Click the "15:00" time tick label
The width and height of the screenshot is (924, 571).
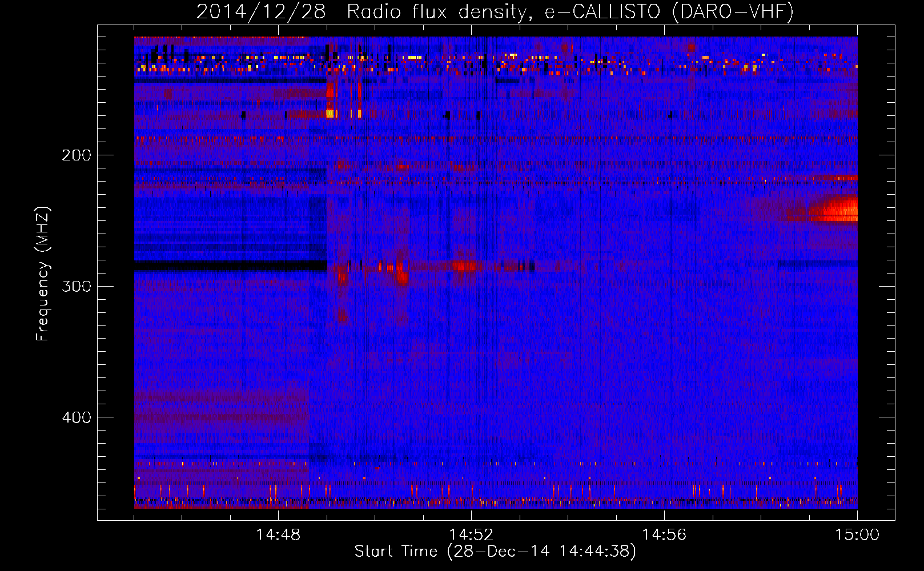pos(857,534)
